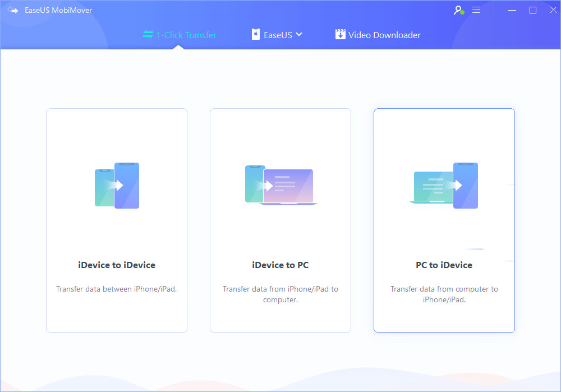The image size is (561, 392).
Task: Click the EaseUS device phone icon
Action: click(255, 34)
